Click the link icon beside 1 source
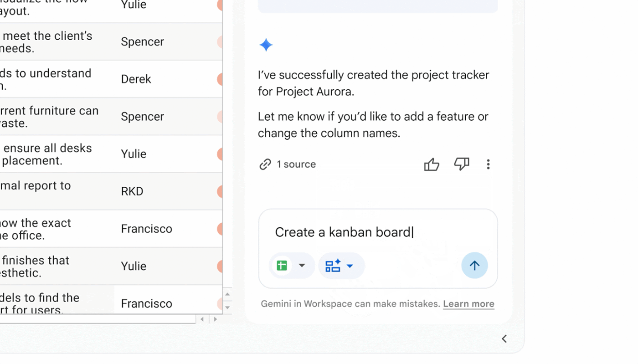The height and width of the screenshot is (364, 638). [x=265, y=164]
